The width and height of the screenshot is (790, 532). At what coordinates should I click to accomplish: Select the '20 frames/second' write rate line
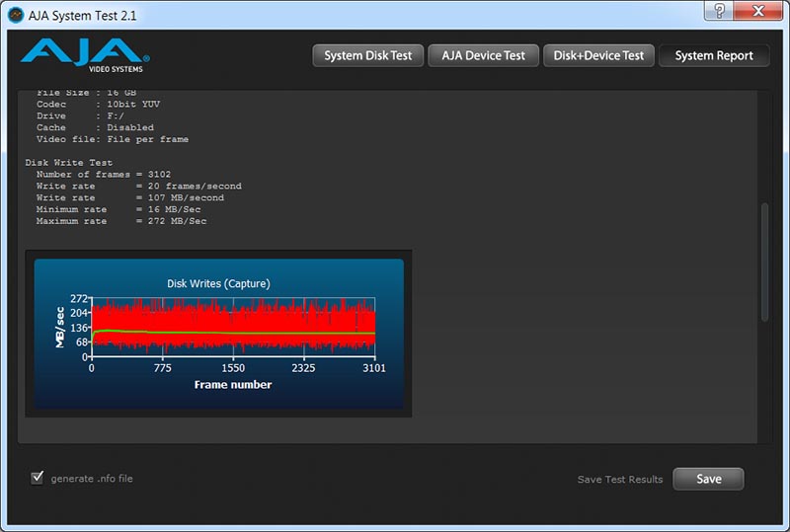pos(138,186)
